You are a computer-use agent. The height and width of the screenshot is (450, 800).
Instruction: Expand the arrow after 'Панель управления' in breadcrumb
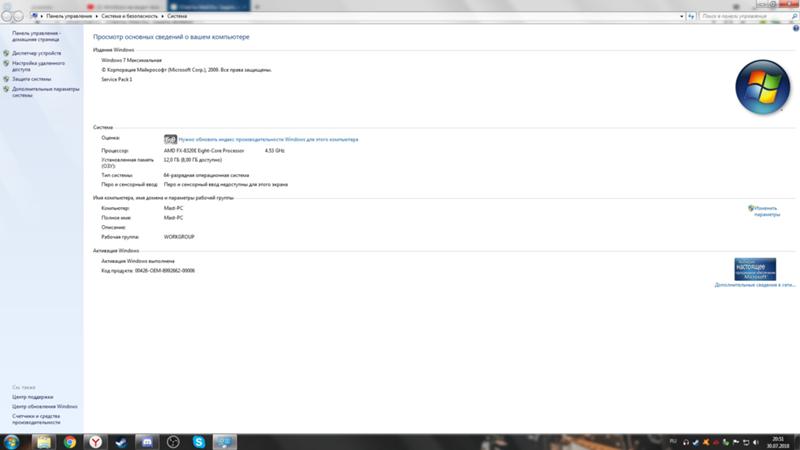tap(96, 16)
